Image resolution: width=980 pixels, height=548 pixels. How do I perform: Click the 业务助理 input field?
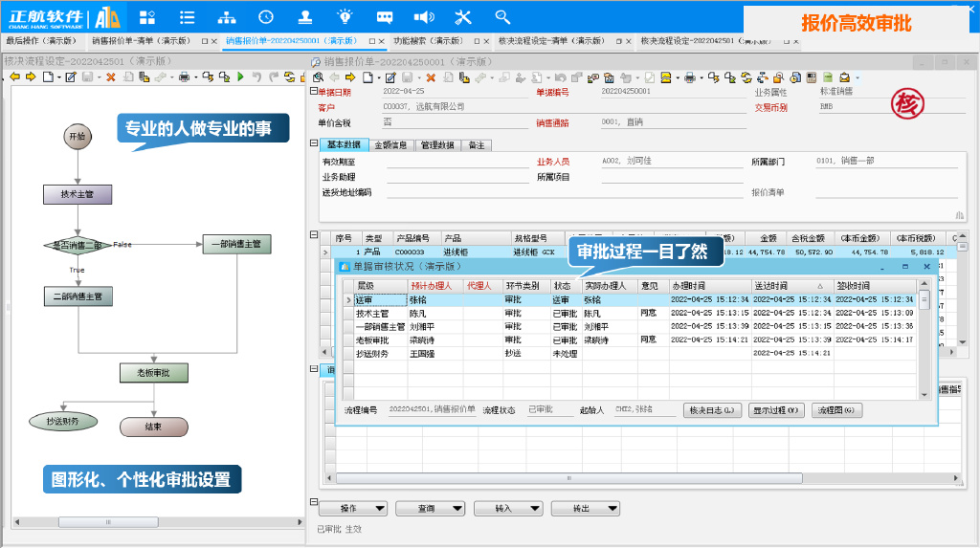click(x=458, y=177)
